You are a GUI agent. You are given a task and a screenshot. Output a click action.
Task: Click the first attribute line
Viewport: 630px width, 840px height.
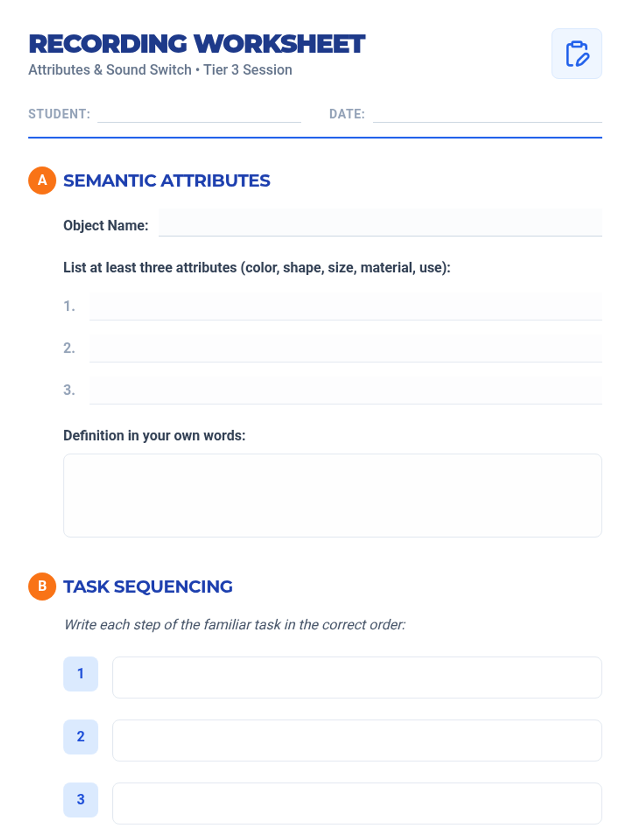(345, 306)
